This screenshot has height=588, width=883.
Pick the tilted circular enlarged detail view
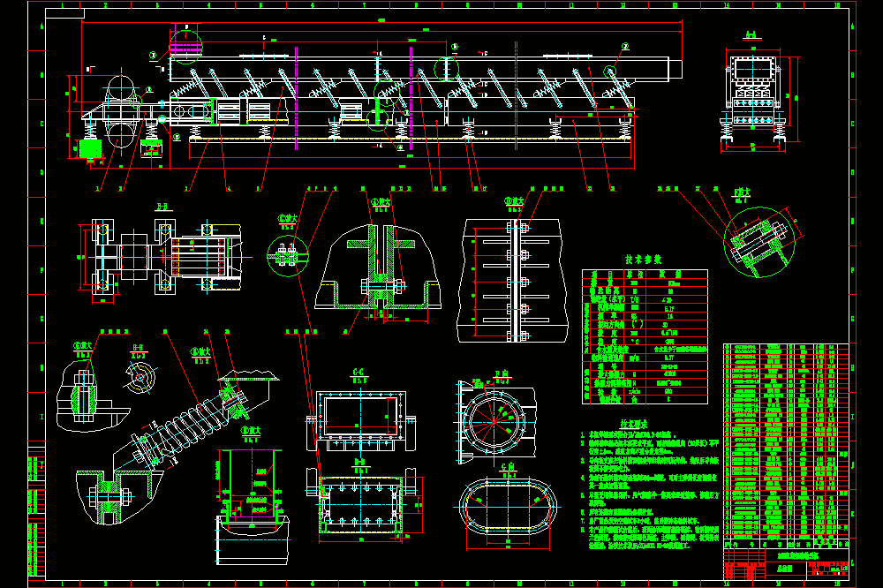[759, 242]
